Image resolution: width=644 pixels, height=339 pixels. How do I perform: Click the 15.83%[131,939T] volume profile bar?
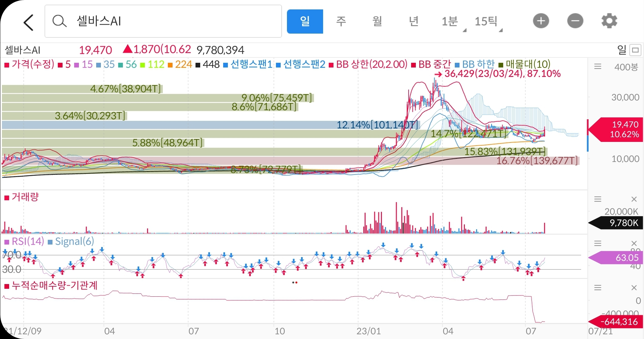tap(275, 152)
